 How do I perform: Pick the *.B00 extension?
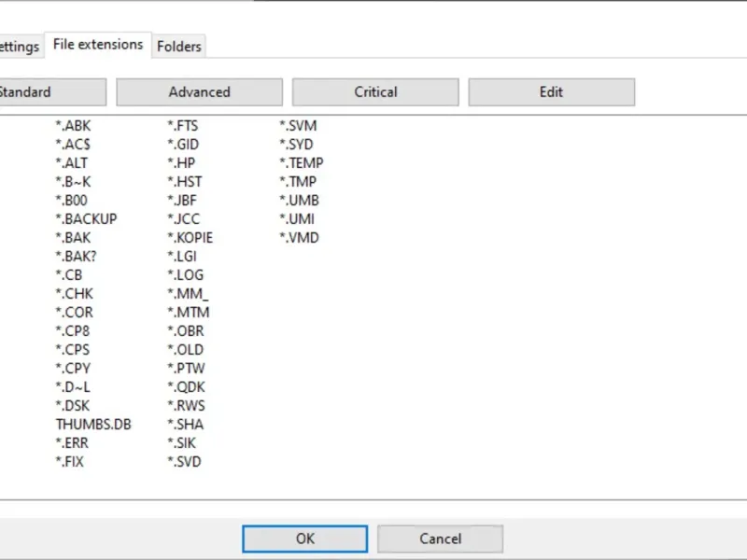tap(72, 200)
